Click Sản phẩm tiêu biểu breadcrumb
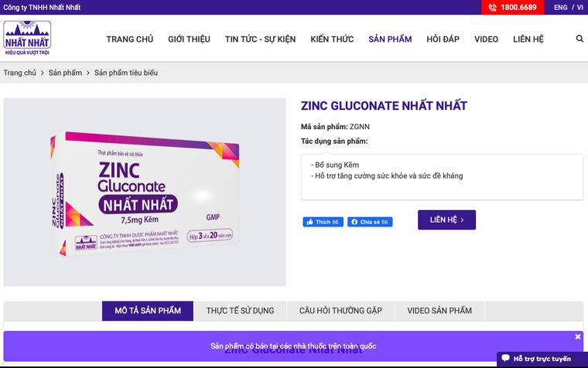Viewport: 588px width, 368px height. point(126,73)
